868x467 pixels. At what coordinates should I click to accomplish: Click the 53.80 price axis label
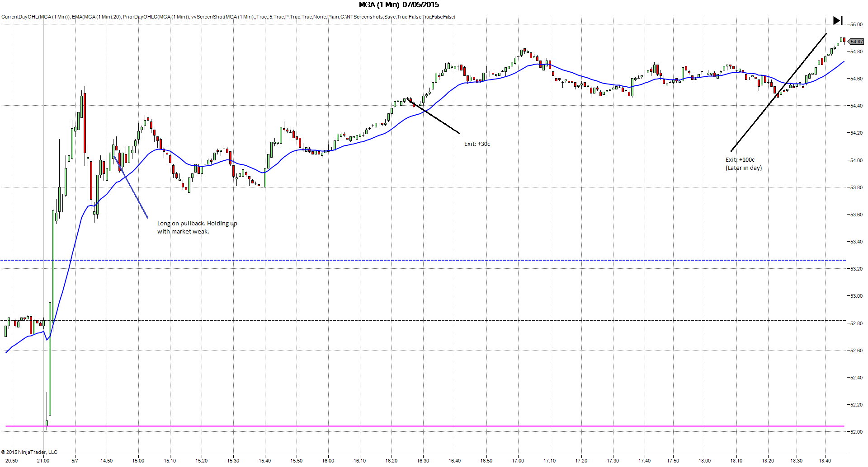click(856, 187)
